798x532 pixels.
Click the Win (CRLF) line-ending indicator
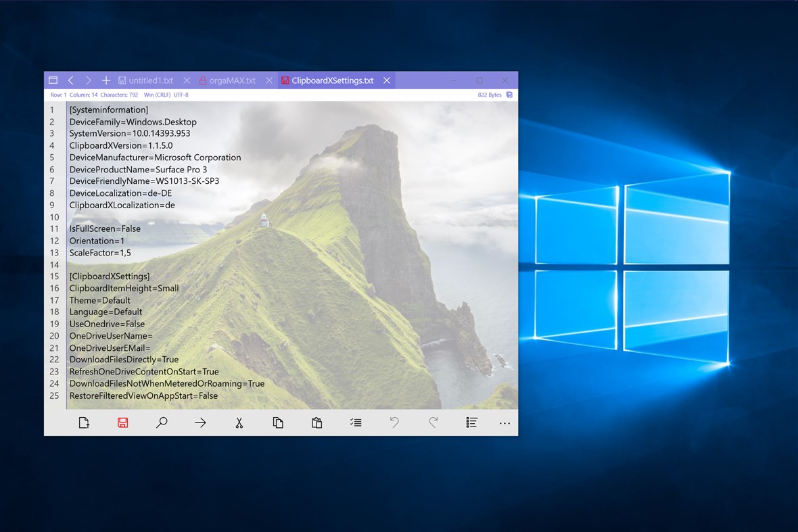(x=157, y=95)
